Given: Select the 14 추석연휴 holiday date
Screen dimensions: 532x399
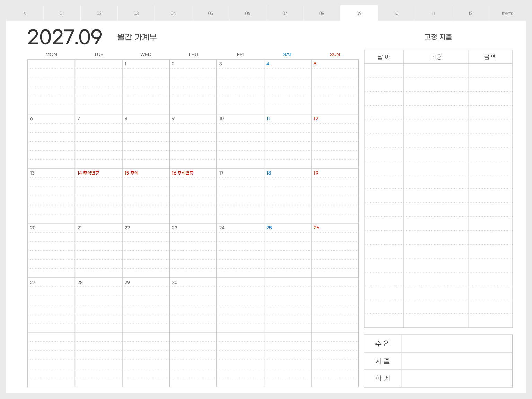Looking at the screenshot, I should pos(88,173).
